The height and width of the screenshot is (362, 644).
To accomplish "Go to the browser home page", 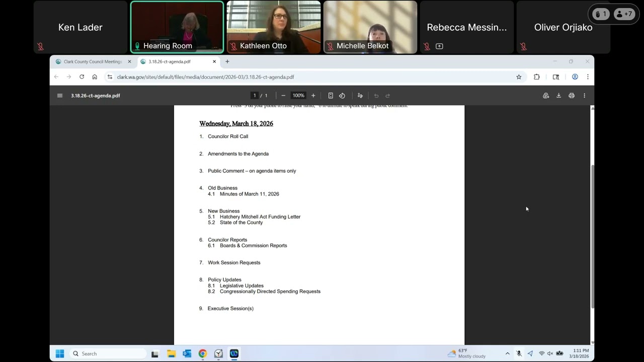I will tap(95, 77).
